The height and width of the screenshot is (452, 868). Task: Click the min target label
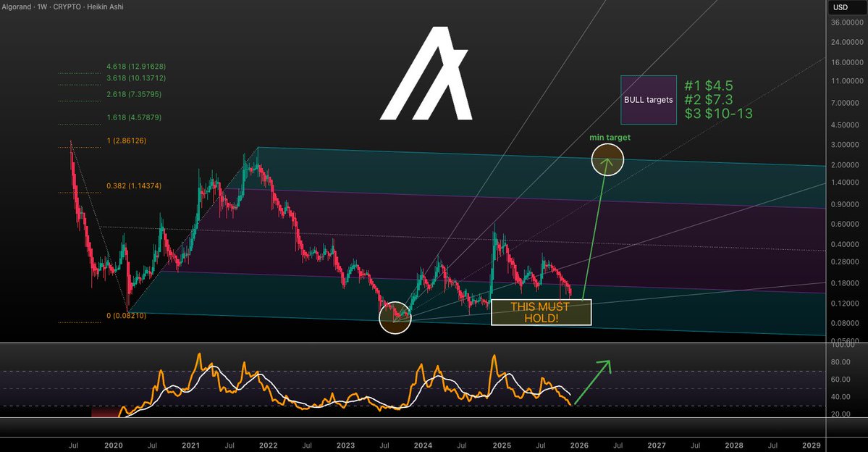pos(610,138)
